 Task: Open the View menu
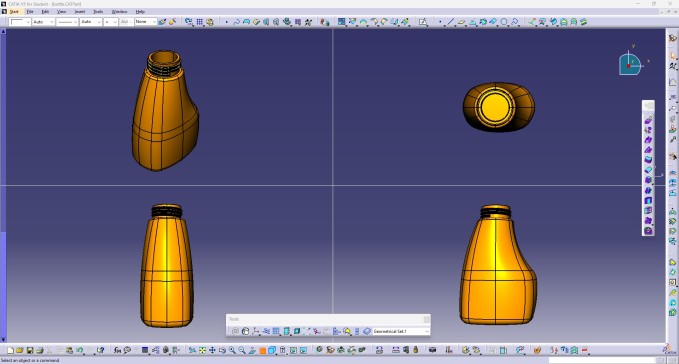click(x=61, y=12)
